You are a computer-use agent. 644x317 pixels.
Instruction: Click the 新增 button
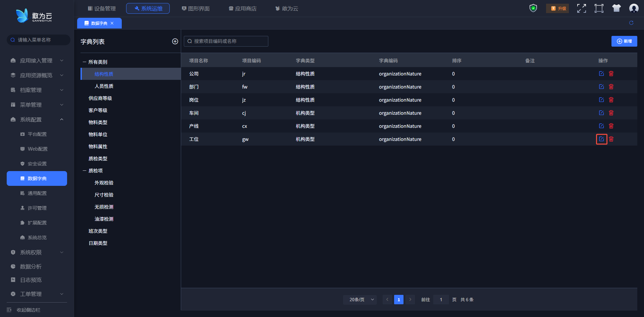tap(624, 41)
